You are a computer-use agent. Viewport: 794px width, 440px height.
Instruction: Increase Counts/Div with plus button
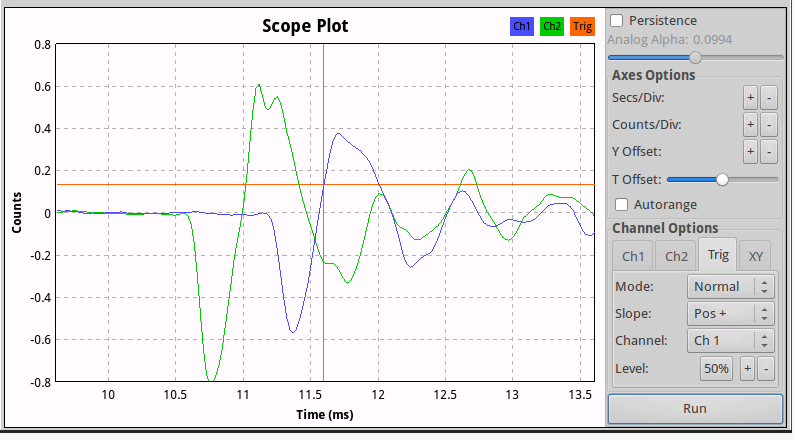749,125
